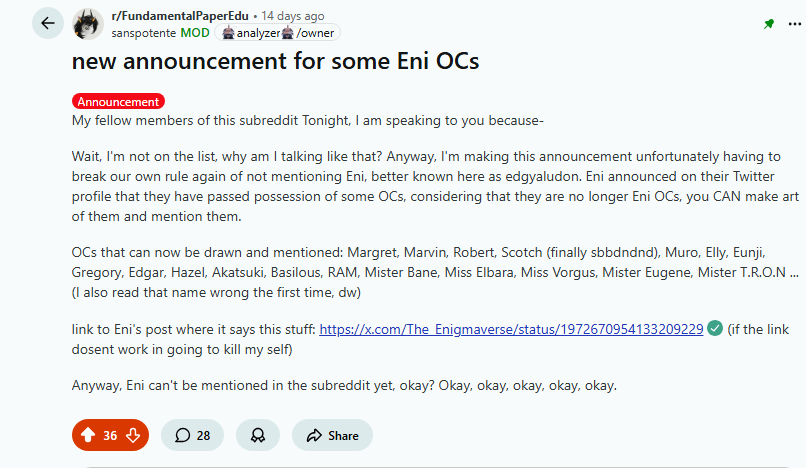Click the post title about Eni OCs
Image resolution: width=806 pixels, height=468 pixels.
coord(275,61)
